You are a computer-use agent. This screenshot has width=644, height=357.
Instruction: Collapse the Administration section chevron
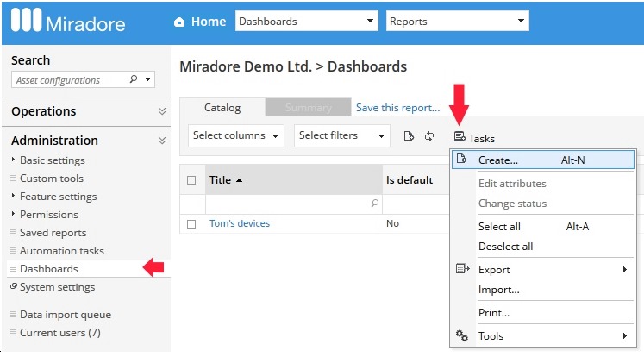pos(162,141)
